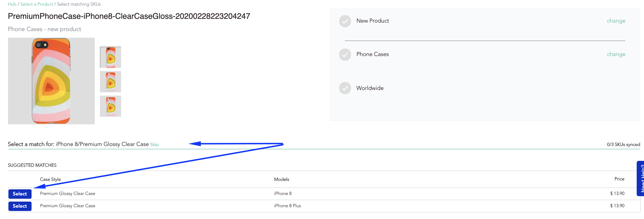The image size is (644, 219).
Task: Select the third phone case thumbnail
Action: pos(110,106)
